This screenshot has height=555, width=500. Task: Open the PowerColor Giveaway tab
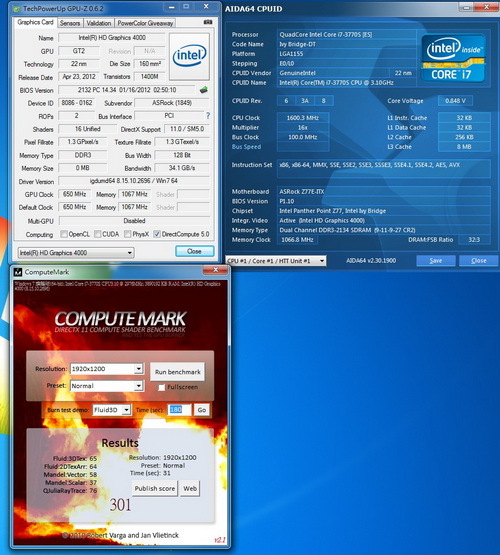[x=145, y=23]
